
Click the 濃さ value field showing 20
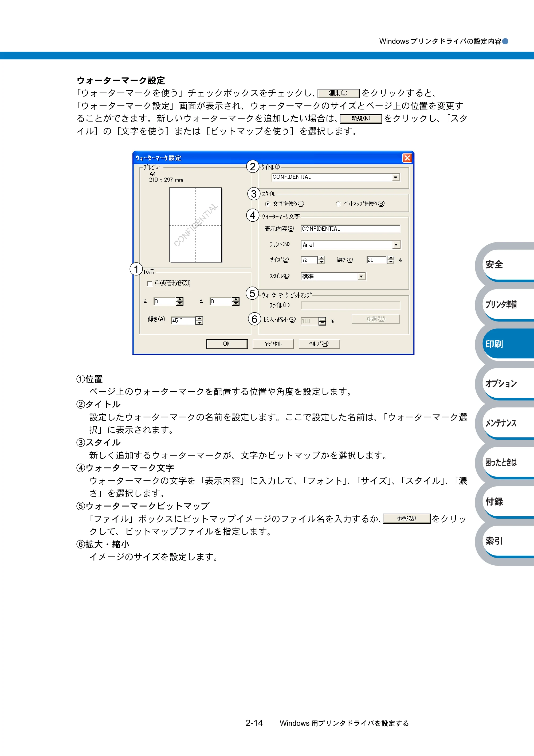(377, 260)
